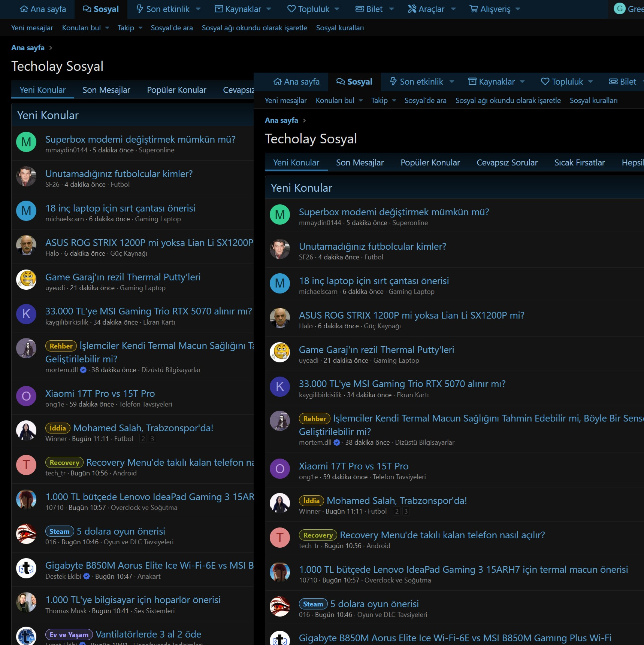Screen dimensions: 644x645
Task: Open the green G profile avatar menu
Action: [620, 9]
